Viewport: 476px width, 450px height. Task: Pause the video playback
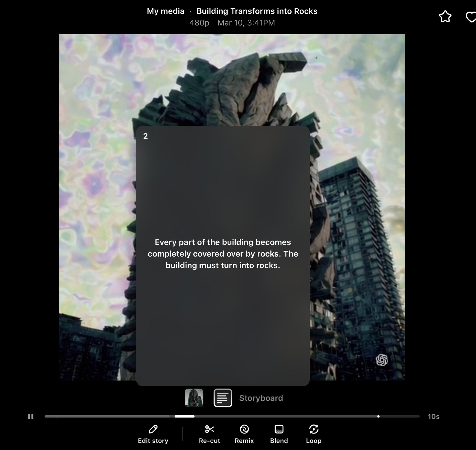click(31, 416)
